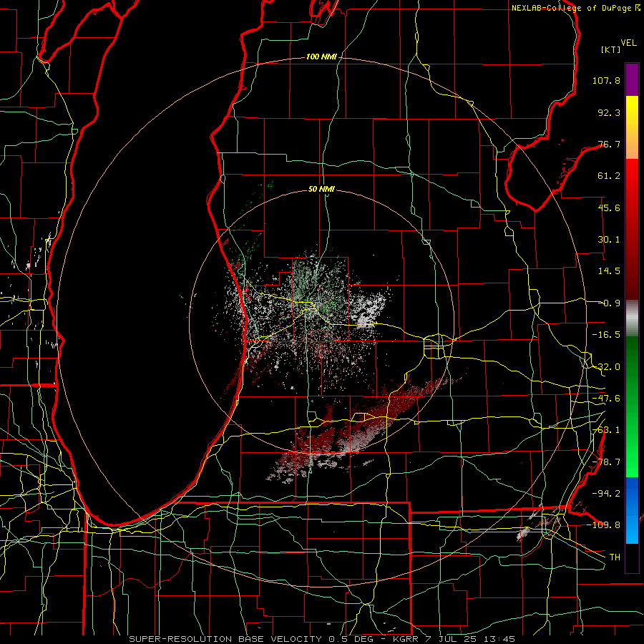
Task: Click the -47.6 velocity scale value
Action: click(606, 399)
